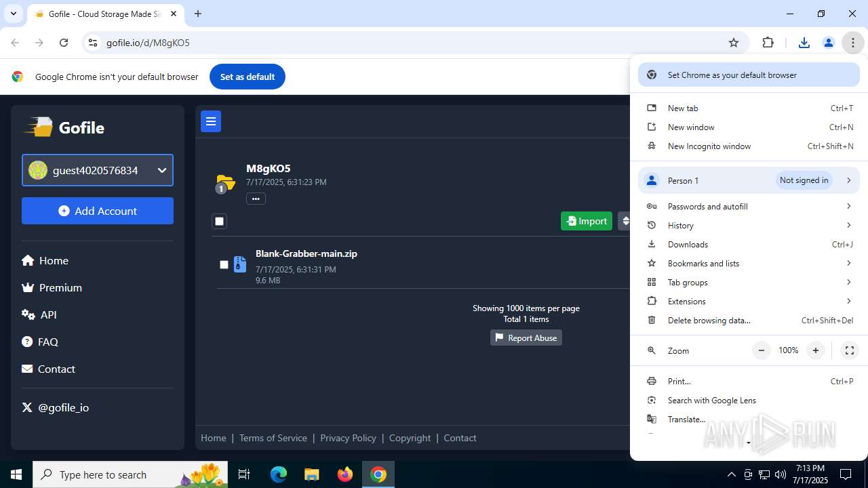The height and width of the screenshot is (488, 868).
Task: Click the Windows search box
Action: click(x=130, y=474)
